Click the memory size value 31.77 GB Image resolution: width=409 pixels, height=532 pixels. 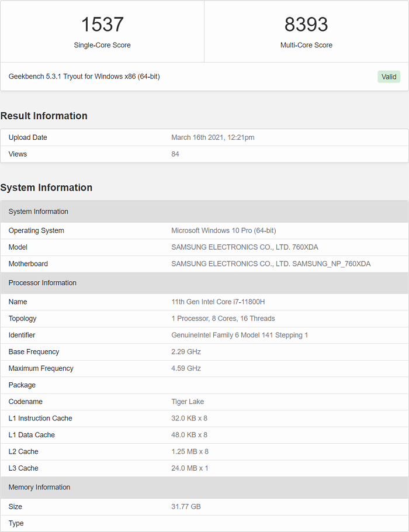pos(186,506)
